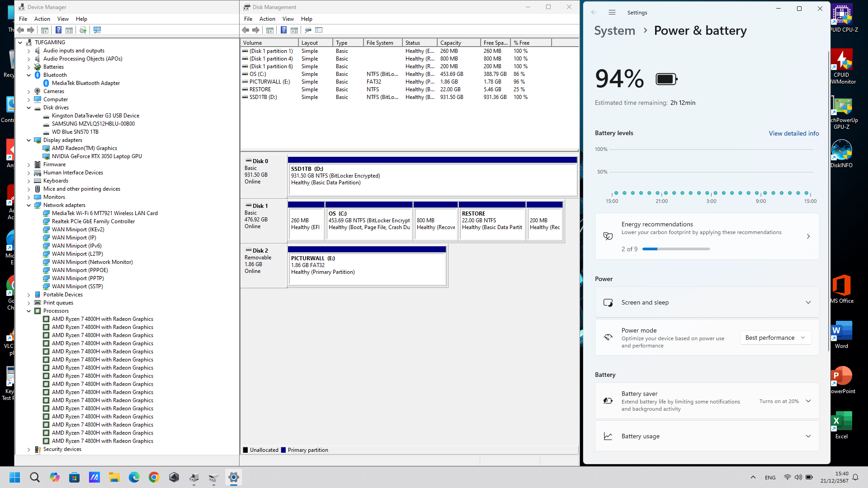Click Settings back arrow

[594, 13]
